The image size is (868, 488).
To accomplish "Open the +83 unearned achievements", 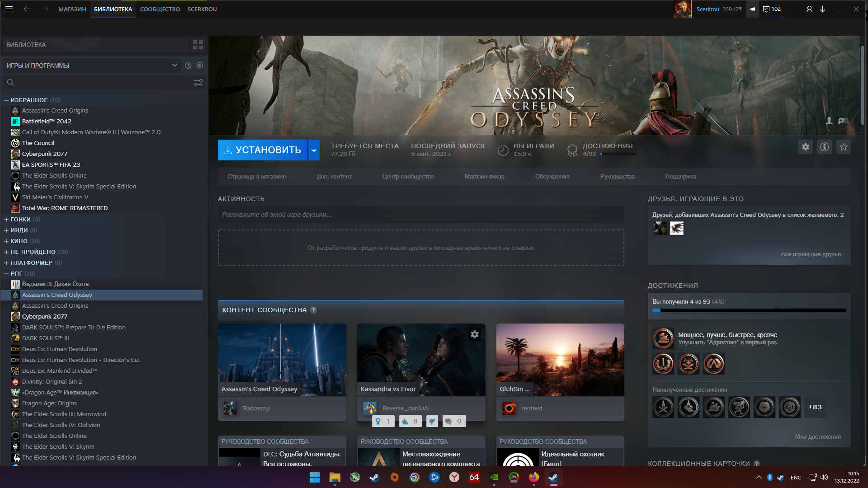I will [x=815, y=407].
